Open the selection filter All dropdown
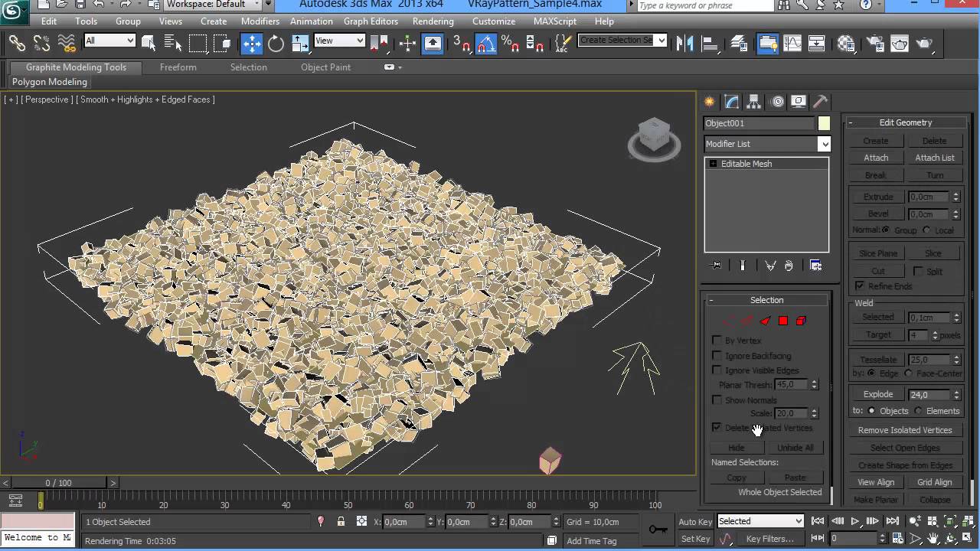Viewport: 980px width, 551px height. (109, 41)
